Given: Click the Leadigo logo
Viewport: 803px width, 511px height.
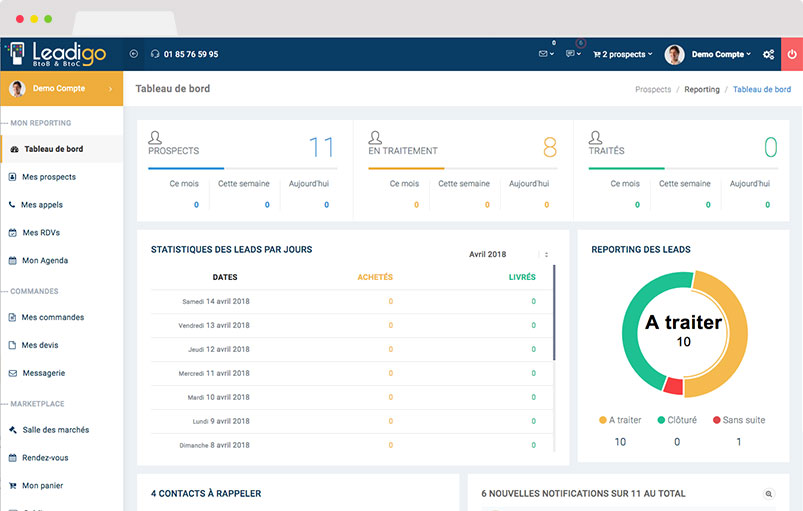Looking at the screenshot, I should pyautogui.click(x=55, y=54).
